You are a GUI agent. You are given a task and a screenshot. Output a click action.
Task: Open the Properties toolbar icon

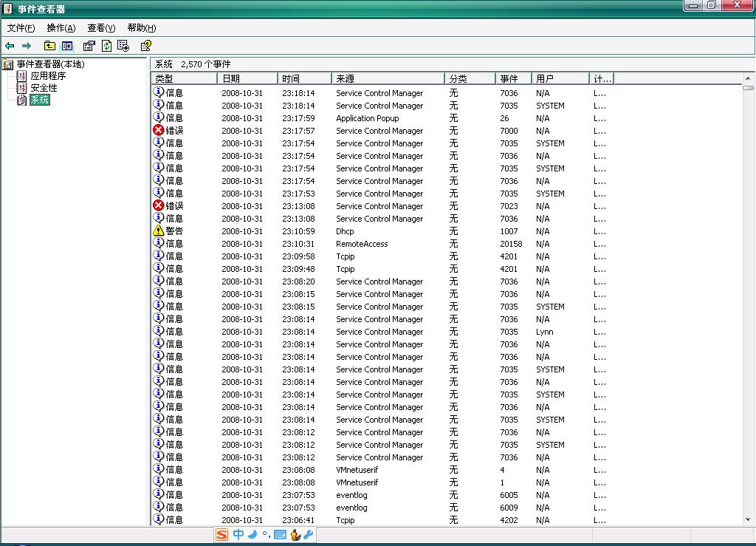[89, 46]
